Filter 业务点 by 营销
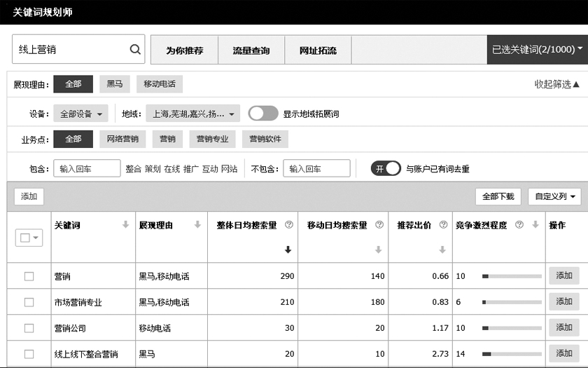588x368 pixels. 167,139
